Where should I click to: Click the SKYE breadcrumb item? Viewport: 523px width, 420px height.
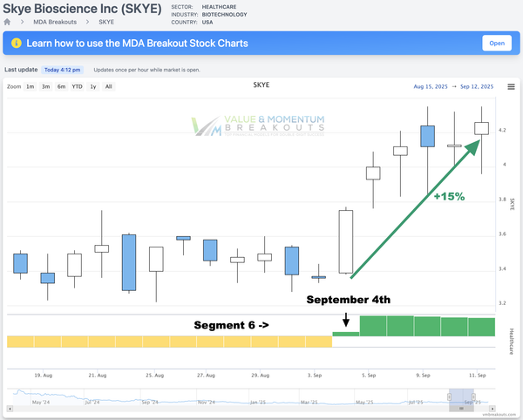(x=105, y=21)
